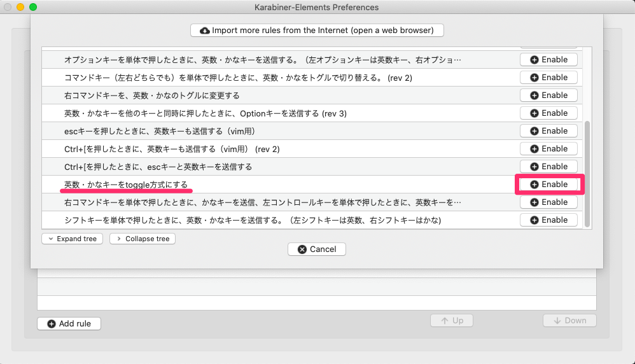
Task: Select the Ctrl+[ (vim用) (rev 2) row text
Action: tap(172, 149)
